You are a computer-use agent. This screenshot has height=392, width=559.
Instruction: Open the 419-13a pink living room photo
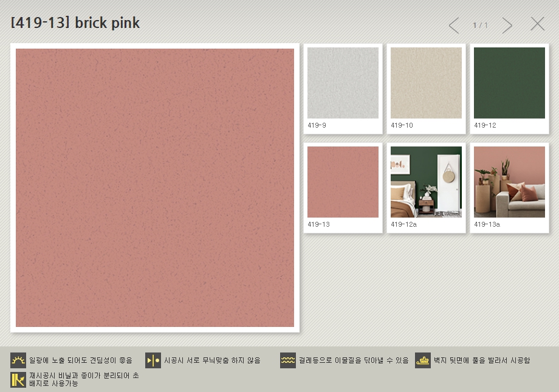pos(509,182)
